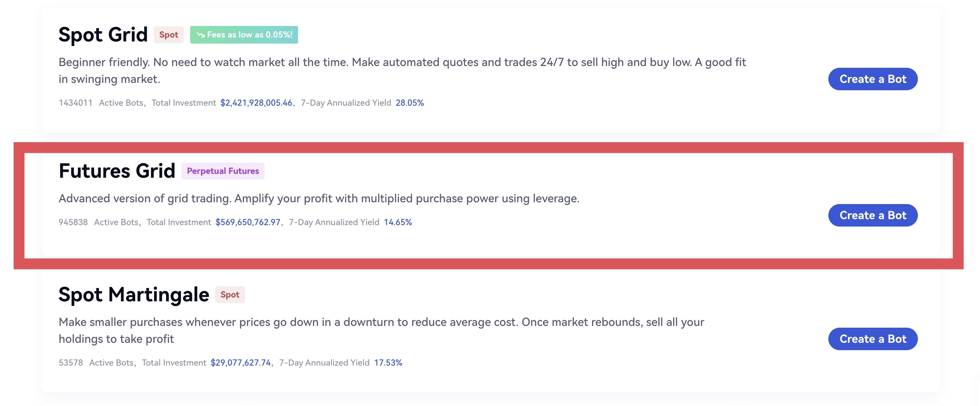
Task: Click the Spot tag beside Spot Grid
Action: pos(168,35)
